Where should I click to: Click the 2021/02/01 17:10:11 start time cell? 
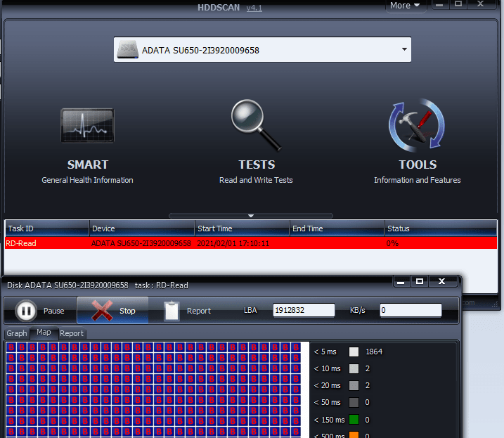tap(233, 243)
